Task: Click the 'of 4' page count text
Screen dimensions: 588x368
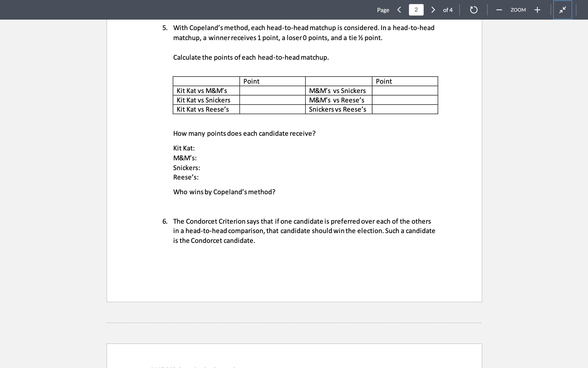Action: (448, 10)
